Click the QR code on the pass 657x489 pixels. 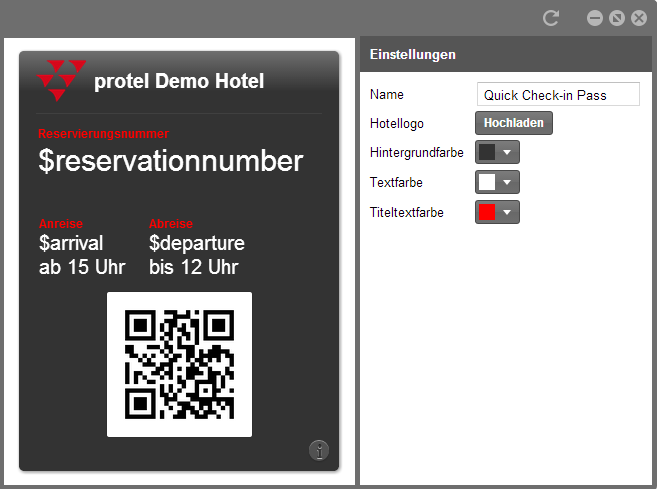179,364
